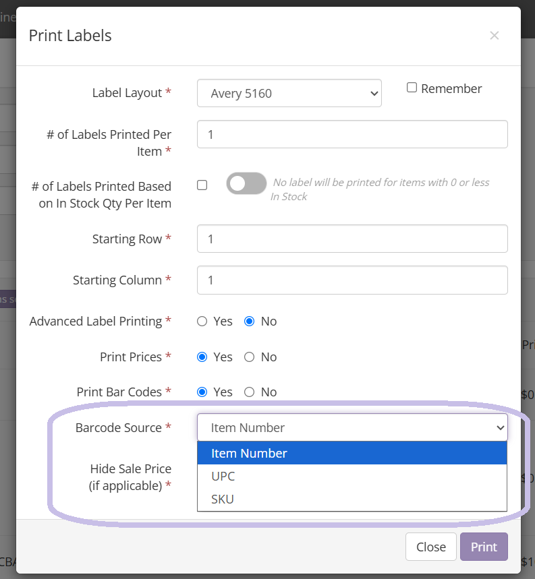Screen dimensions: 535x579
Task: Click the purple Print button
Action: [x=484, y=547]
